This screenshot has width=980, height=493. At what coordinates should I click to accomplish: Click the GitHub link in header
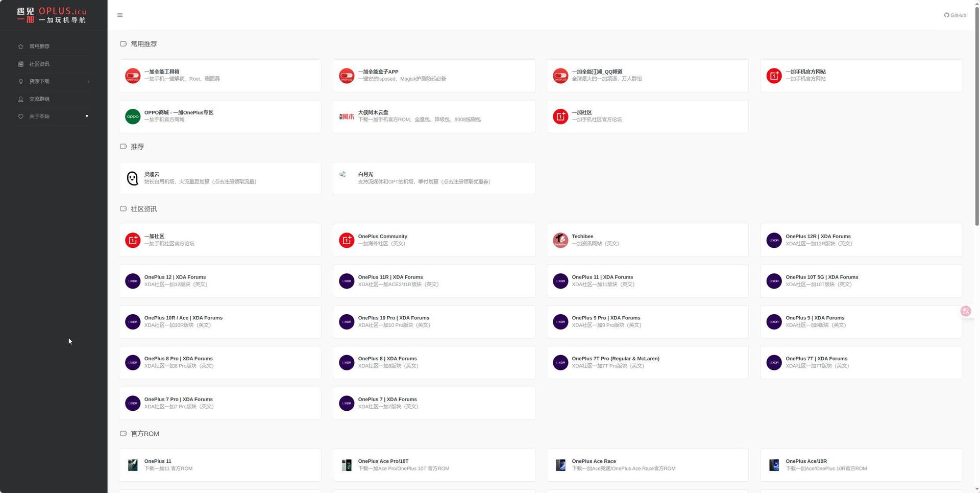955,15
